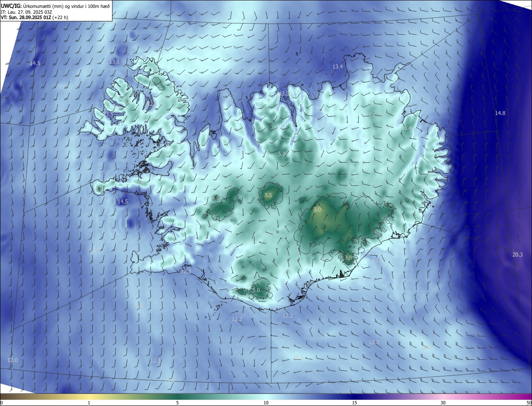Click the 13.1 value north of the Westfjords
This screenshot has height=406, width=532.
click(x=114, y=61)
